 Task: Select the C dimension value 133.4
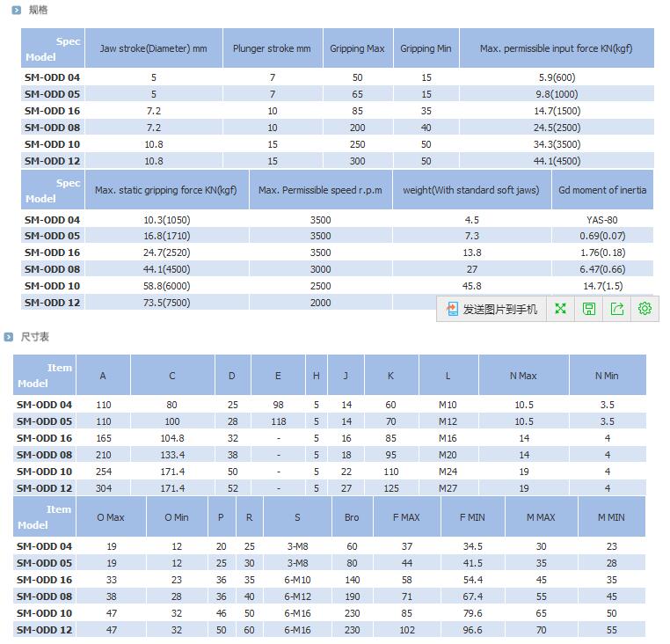pyautogui.click(x=172, y=455)
